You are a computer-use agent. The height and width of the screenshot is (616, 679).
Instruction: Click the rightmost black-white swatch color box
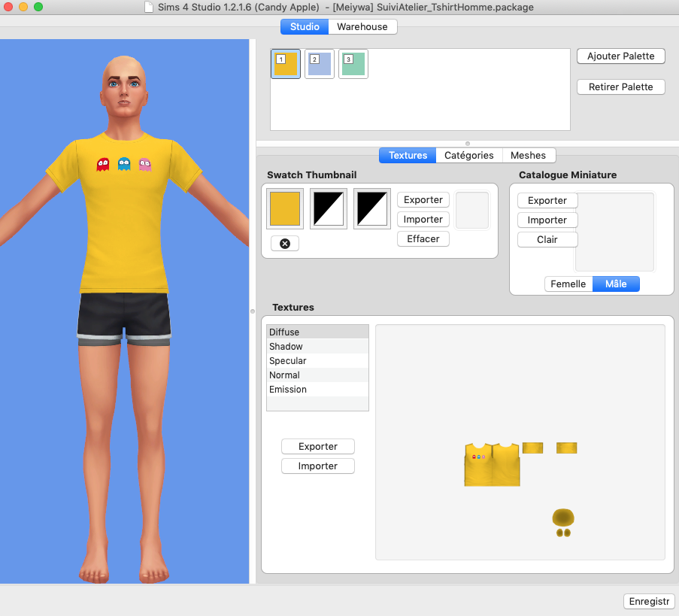372,208
